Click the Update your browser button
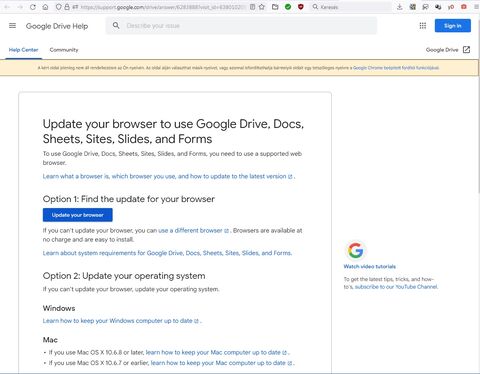This screenshot has height=374, width=480. [78, 215]
